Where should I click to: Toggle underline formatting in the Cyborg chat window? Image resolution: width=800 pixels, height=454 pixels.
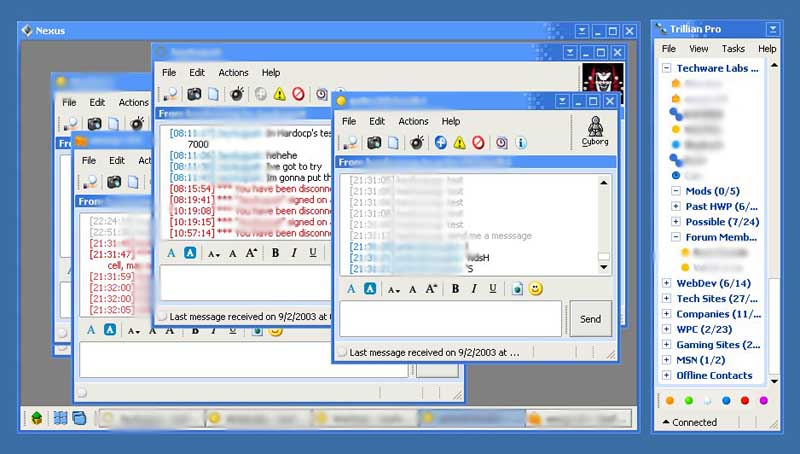point(492,289)
